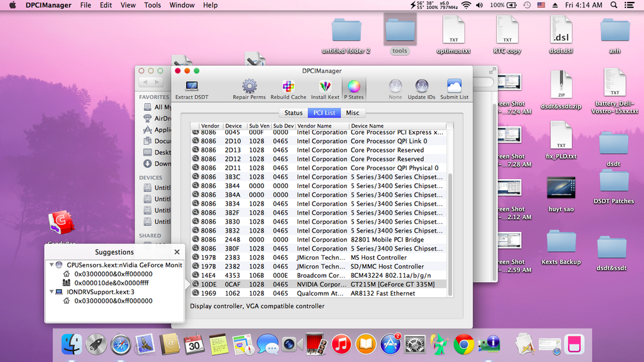Select the MS Host Controller row
This screenshot has height=362, width=644.
(318, 257)
